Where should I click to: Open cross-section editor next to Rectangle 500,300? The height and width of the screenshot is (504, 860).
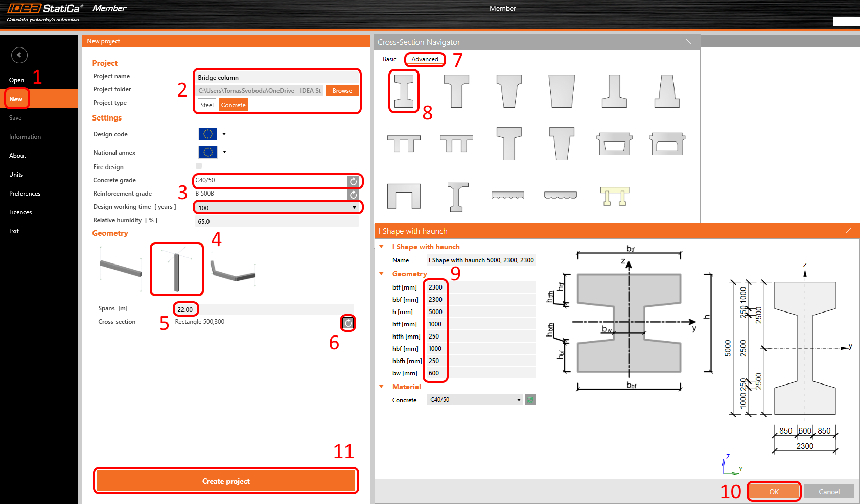tap(348, 323)
